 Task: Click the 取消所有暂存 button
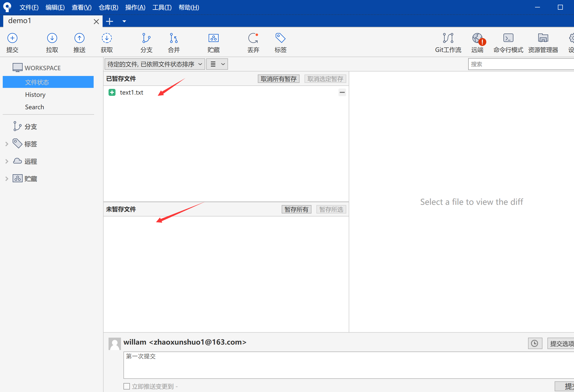coord(278,79)
